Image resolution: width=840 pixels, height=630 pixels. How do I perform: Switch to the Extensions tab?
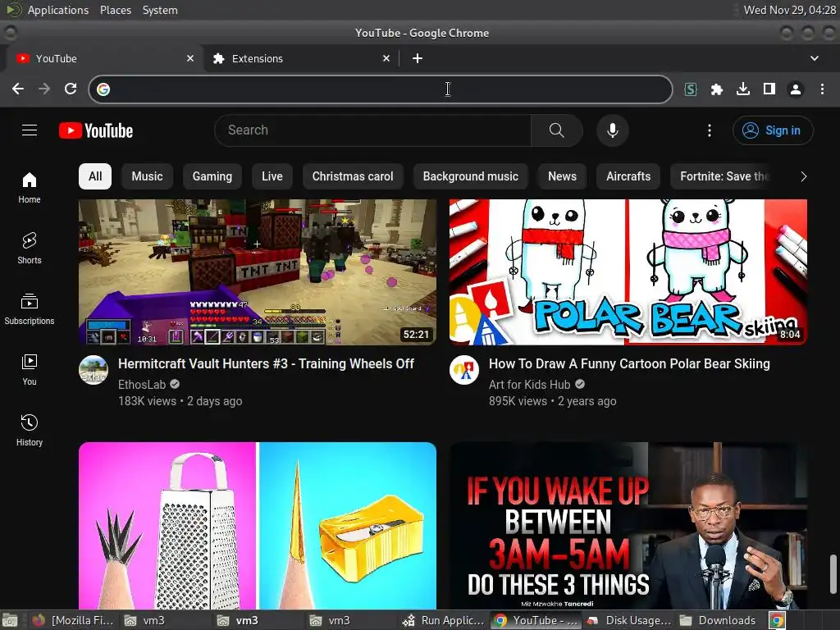click(x=300, y=58)
